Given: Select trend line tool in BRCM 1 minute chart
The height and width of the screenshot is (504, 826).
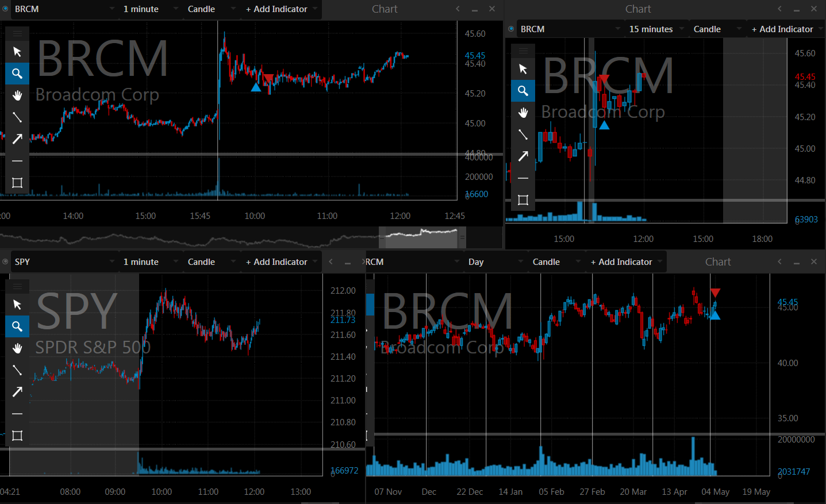Looking at the screenshot, I should click(17, 117).
